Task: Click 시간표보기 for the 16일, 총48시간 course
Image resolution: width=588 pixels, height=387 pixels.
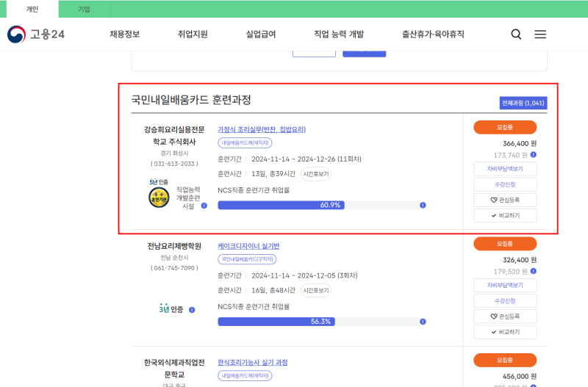Action: pos(316,291)
